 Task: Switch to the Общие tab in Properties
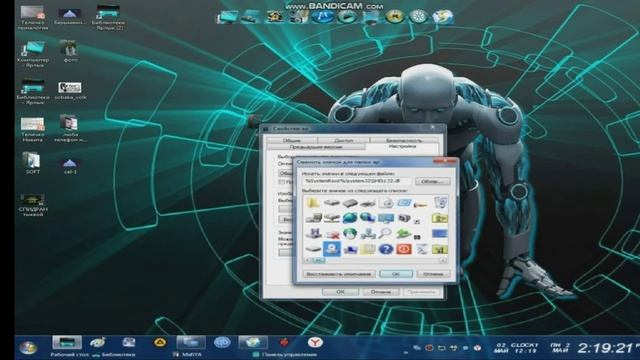(291, 140)
